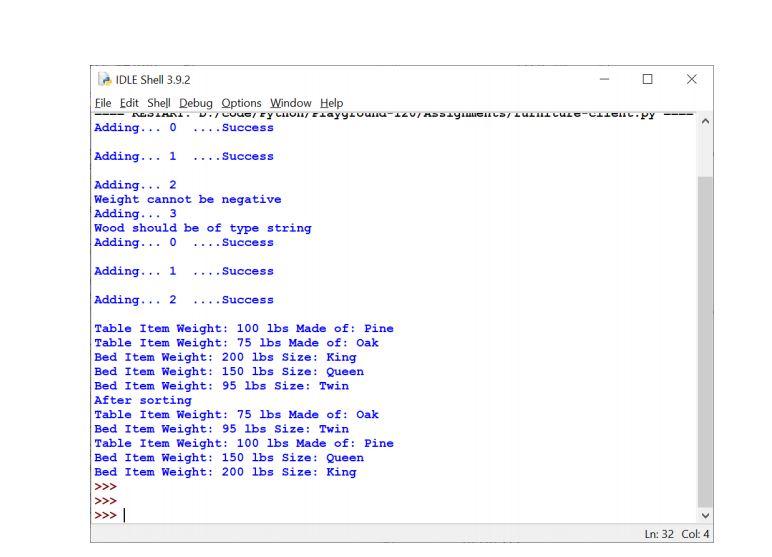Click the 'Col: 4' status bar entry
Screen dimensions: 772x557
[x=695, y=534]
